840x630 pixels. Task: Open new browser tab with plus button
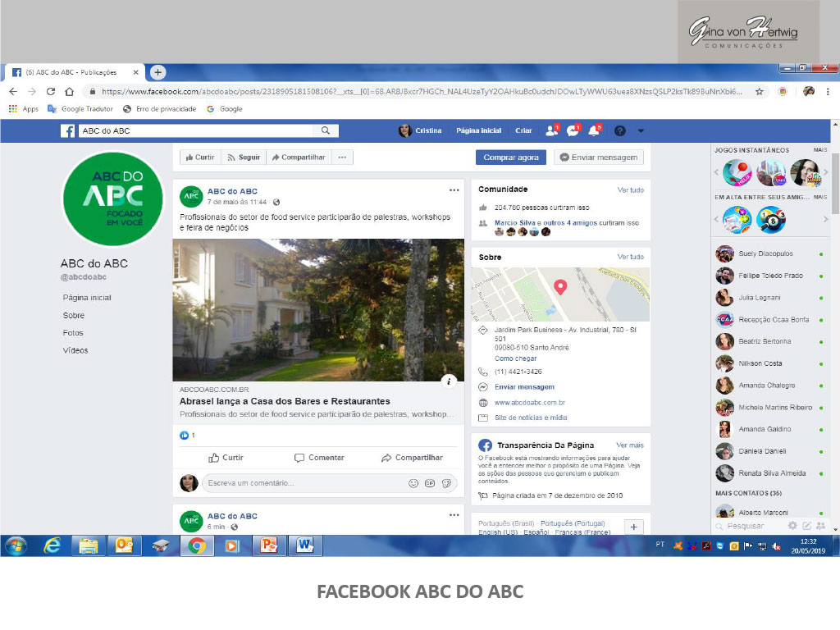(x=157, y=72)
